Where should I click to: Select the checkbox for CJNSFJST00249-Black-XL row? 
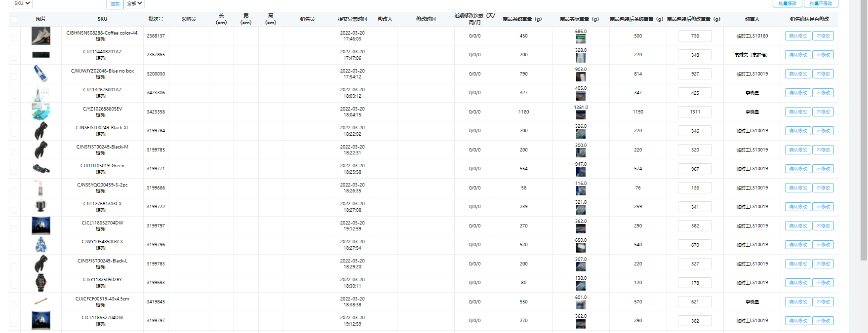(14, 133)
